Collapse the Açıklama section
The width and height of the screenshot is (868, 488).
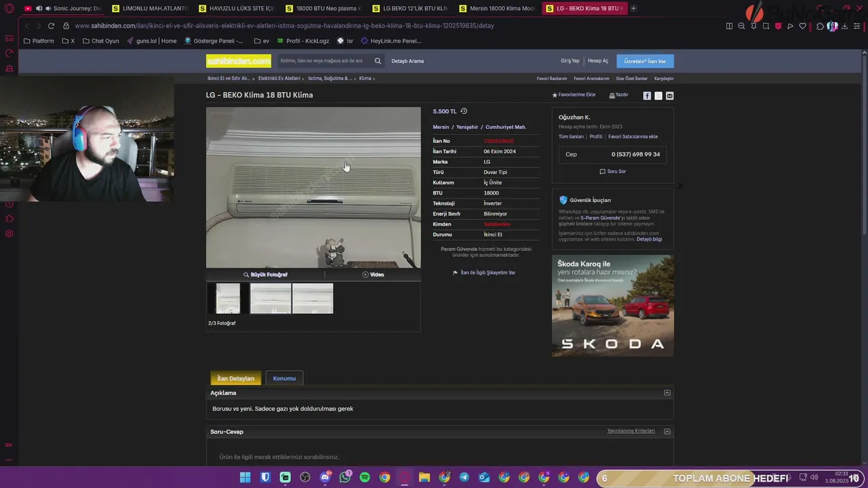[667, 392]
